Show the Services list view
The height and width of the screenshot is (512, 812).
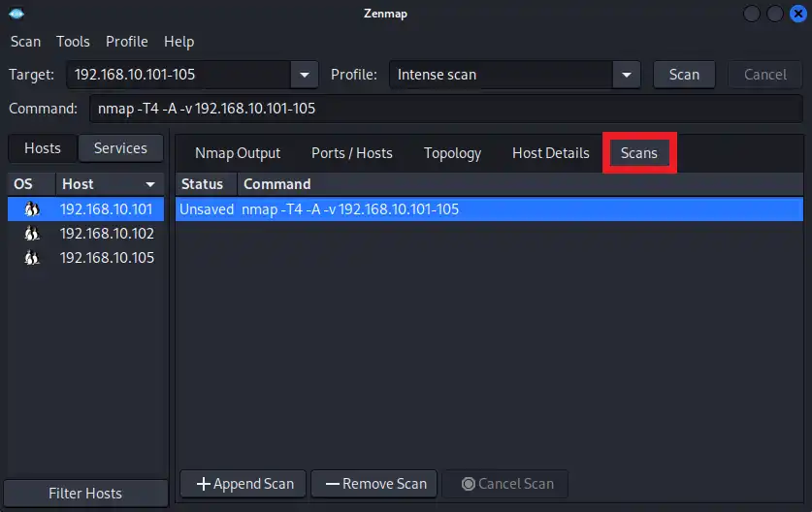(x=120, y=148)
